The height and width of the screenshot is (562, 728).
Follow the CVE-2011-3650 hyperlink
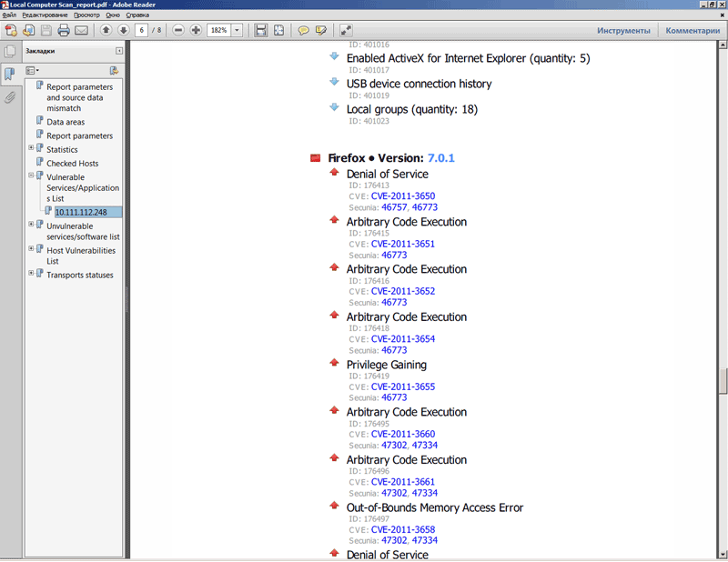403,196
